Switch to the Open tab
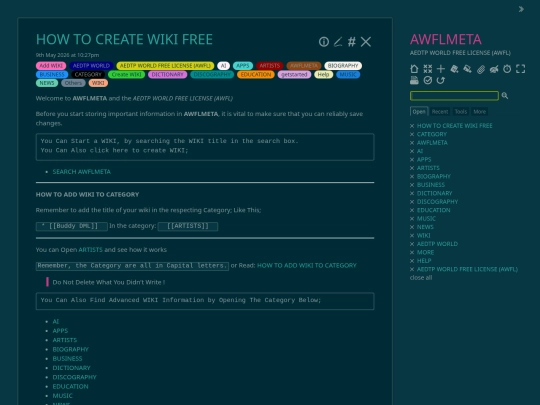The height and width of the screenshot is (405, 540). coord(419,112)
